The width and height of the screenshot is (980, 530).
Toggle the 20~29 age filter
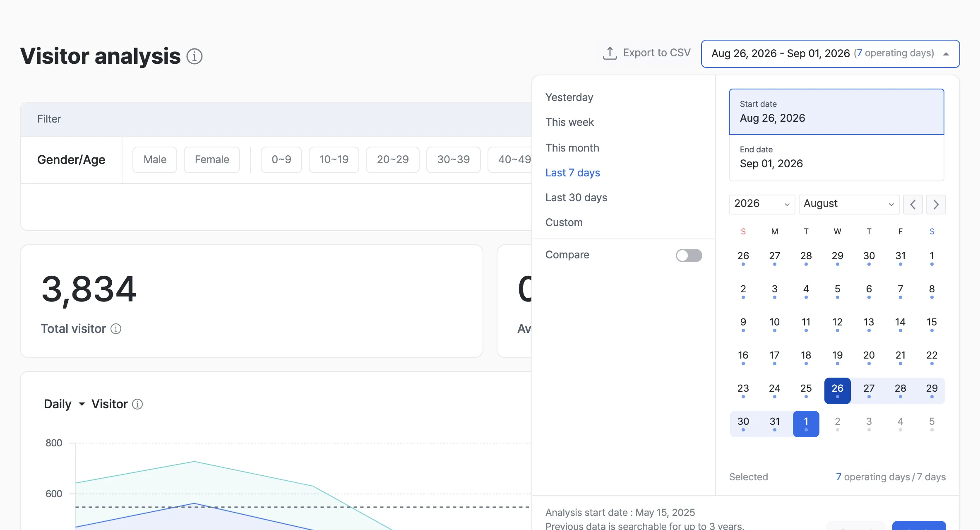[x=393, y=160]
